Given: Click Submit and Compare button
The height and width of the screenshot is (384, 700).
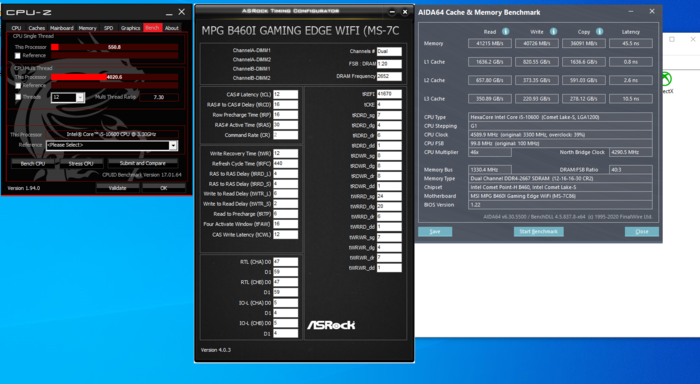Looking at the screenshot, I should point(142,163).
